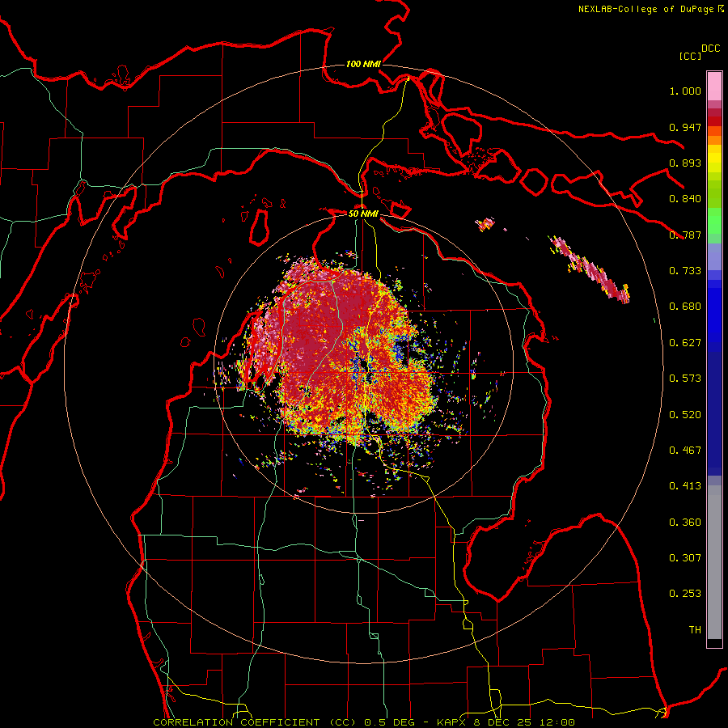Click the 0.573 color scale value

tap(685, 379)
